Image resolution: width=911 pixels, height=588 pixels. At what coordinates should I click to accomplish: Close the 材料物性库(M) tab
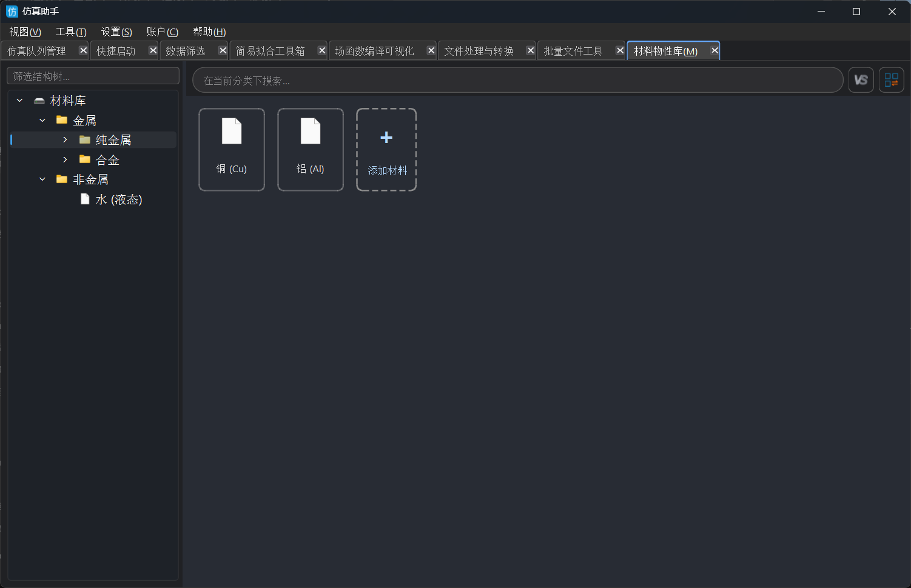(714, 50)
